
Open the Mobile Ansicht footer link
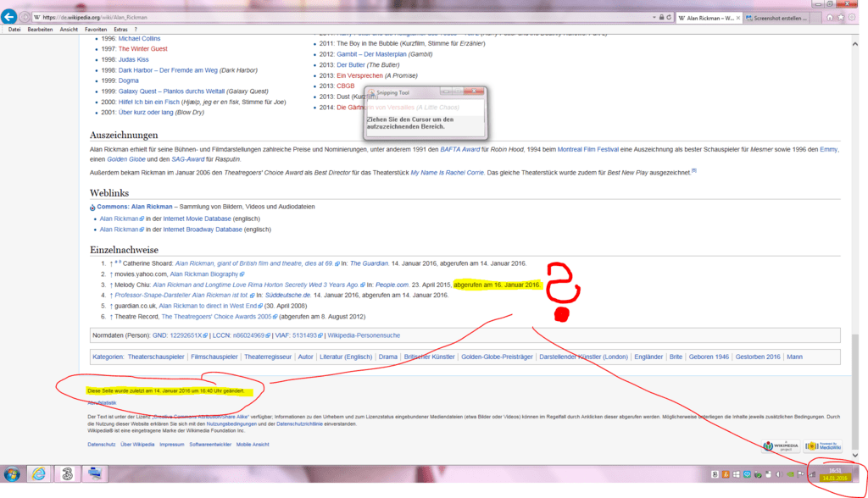253,445
